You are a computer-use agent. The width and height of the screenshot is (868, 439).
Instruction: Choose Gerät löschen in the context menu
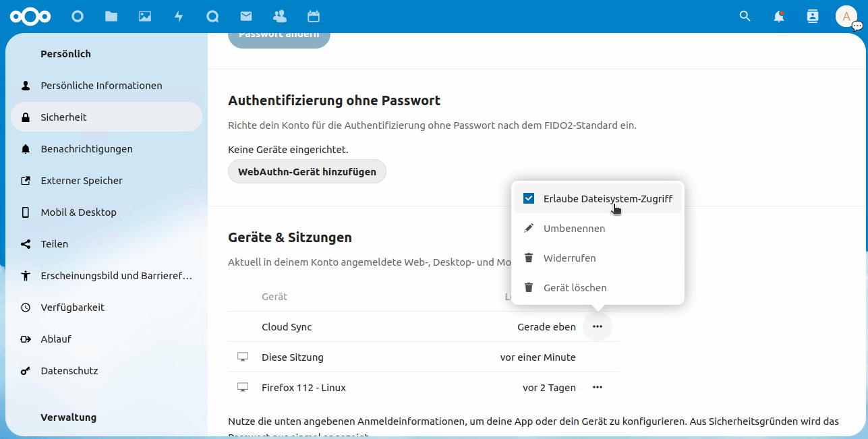coord(575,287)
